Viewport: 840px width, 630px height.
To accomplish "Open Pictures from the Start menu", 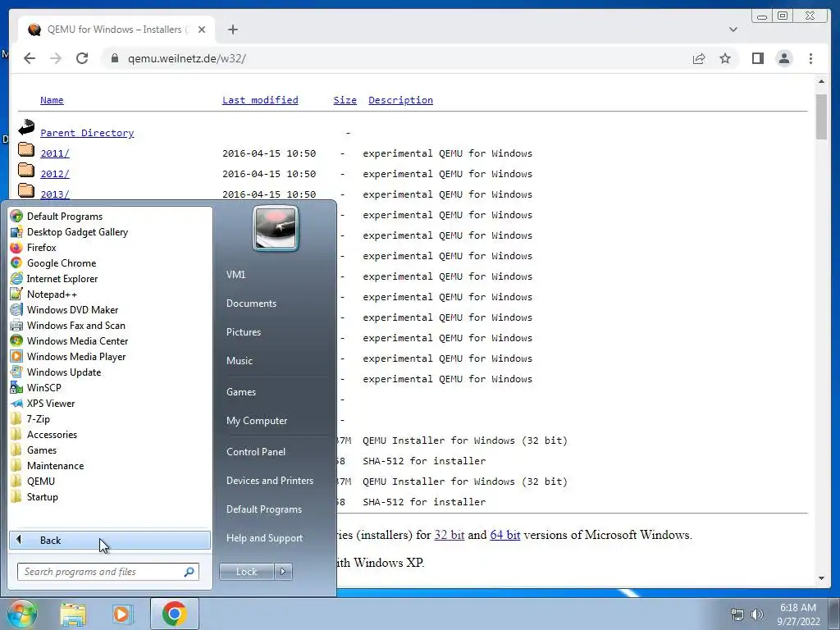I will pyautogui.click(x=243, y=332).
